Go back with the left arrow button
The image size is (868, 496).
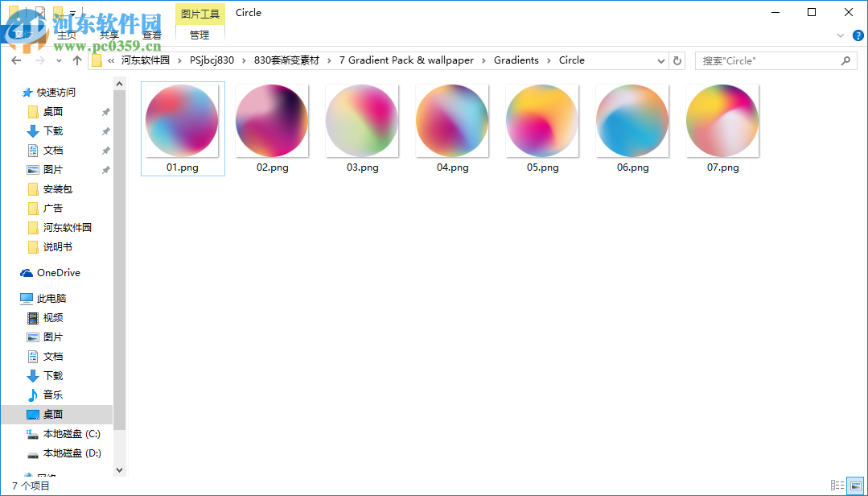(x=16, y=60)
